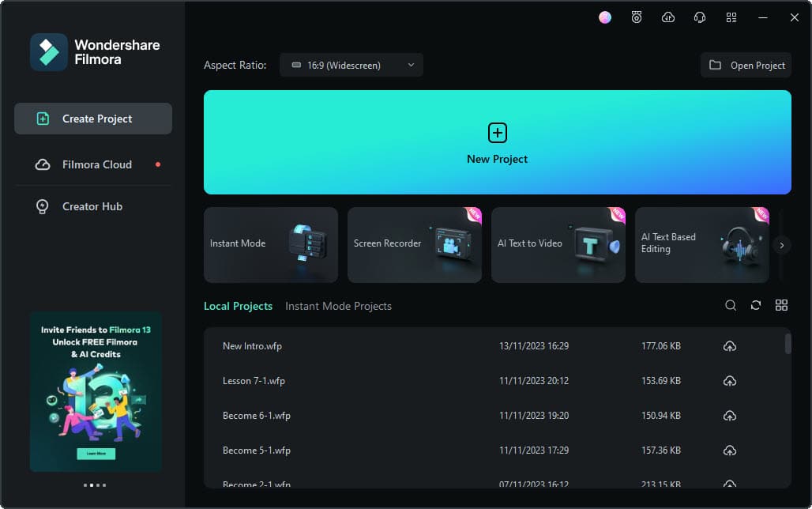Upload Become 6-1.wfp to cloud
Image resolution: width=812 pixels, height=509 pixels.
click(x=730, y=416)
